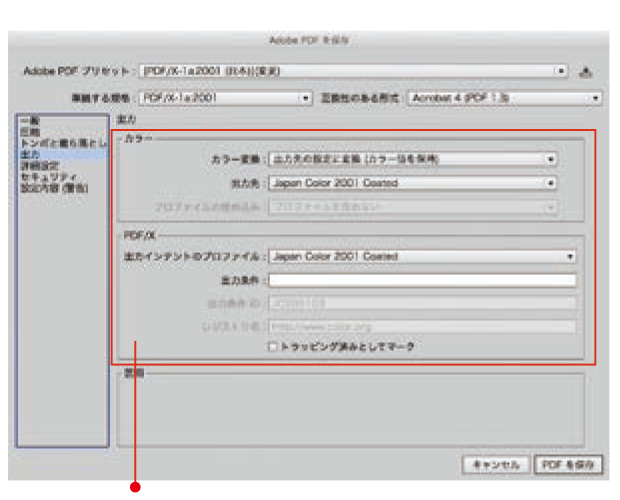Click the キャンセル button
Viewport: 620px width, 500px height.
coord(496,464)
